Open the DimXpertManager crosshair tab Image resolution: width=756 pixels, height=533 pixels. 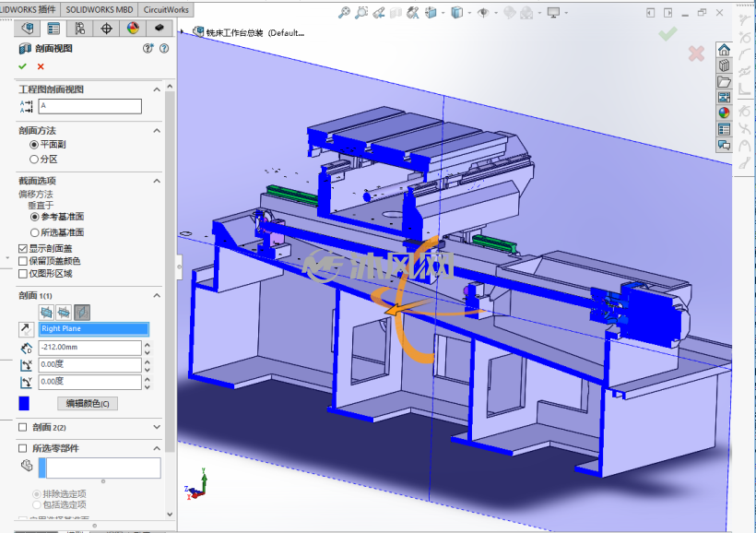pos(107,29)
